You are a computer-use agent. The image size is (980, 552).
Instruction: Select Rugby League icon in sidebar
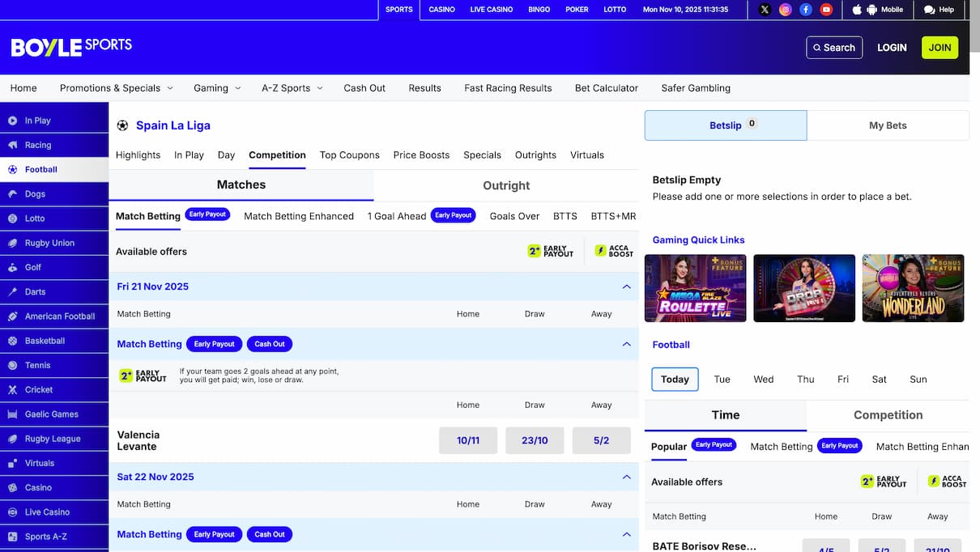(x=12, y=439)
